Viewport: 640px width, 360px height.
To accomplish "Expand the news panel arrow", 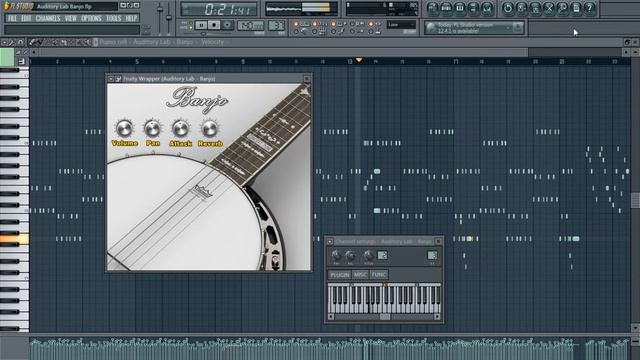I will click(509, 28).
